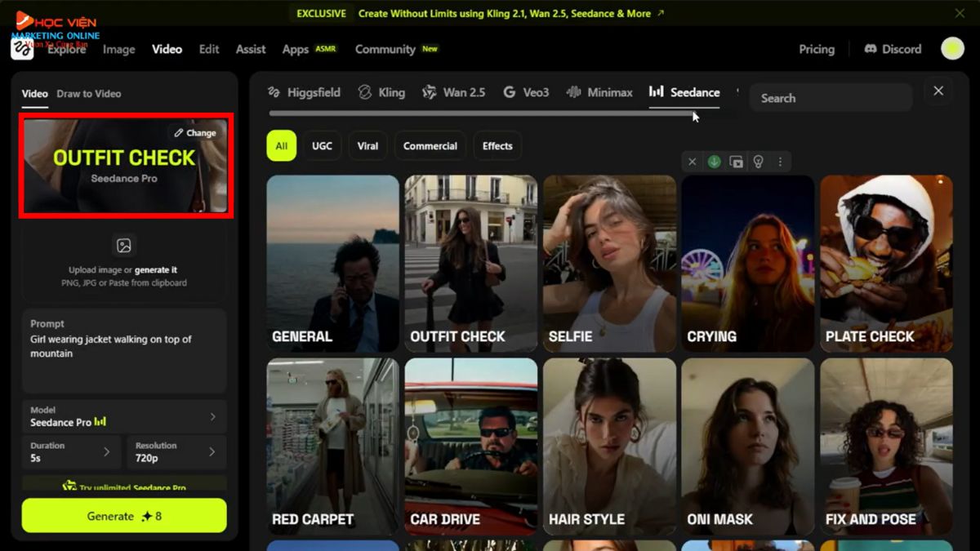
Task: Click the upload image icon
Action: [124, 246]
